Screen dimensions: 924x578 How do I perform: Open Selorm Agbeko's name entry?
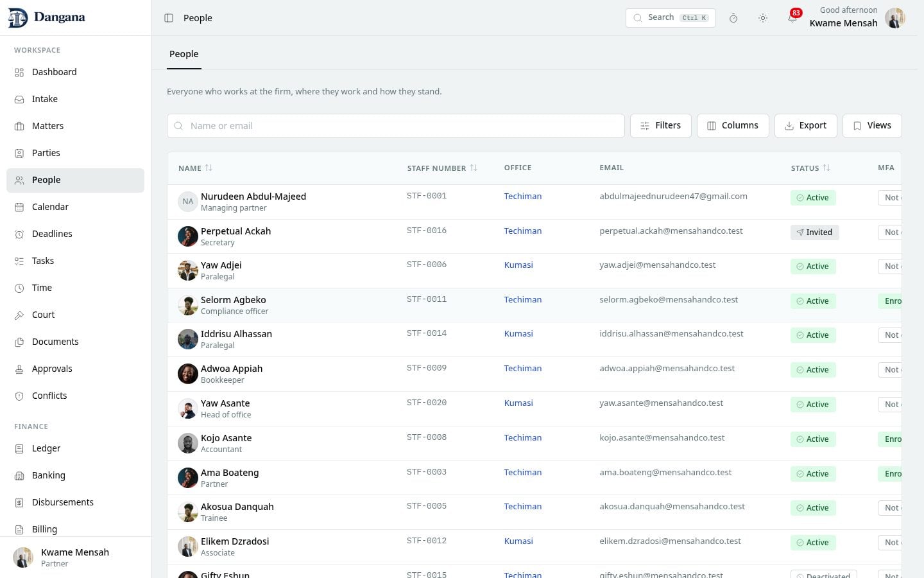click(233, 300)
